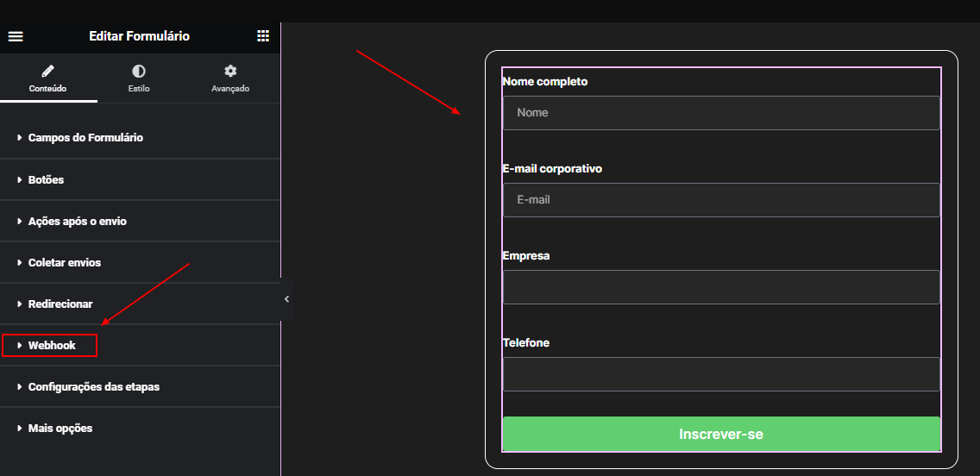
Task: Open the hamburger menu icon
Action: (16, 36)
